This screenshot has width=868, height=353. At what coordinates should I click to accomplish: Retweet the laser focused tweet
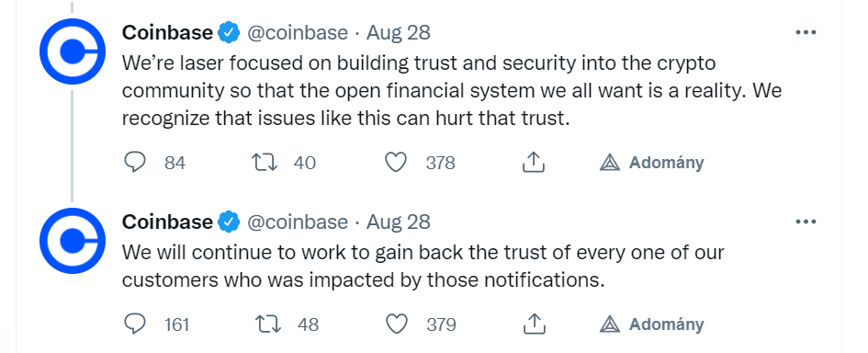(265, 163)
